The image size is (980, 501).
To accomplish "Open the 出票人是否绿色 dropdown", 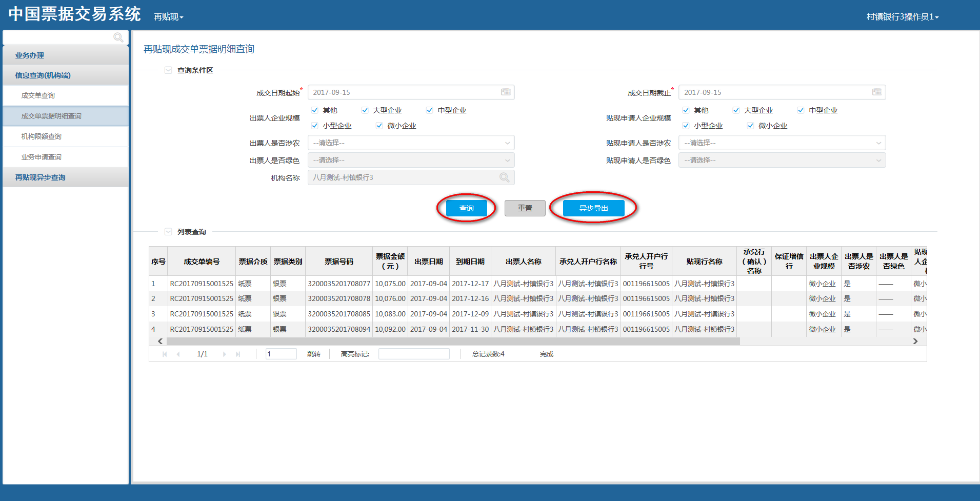I will [411, 160].
